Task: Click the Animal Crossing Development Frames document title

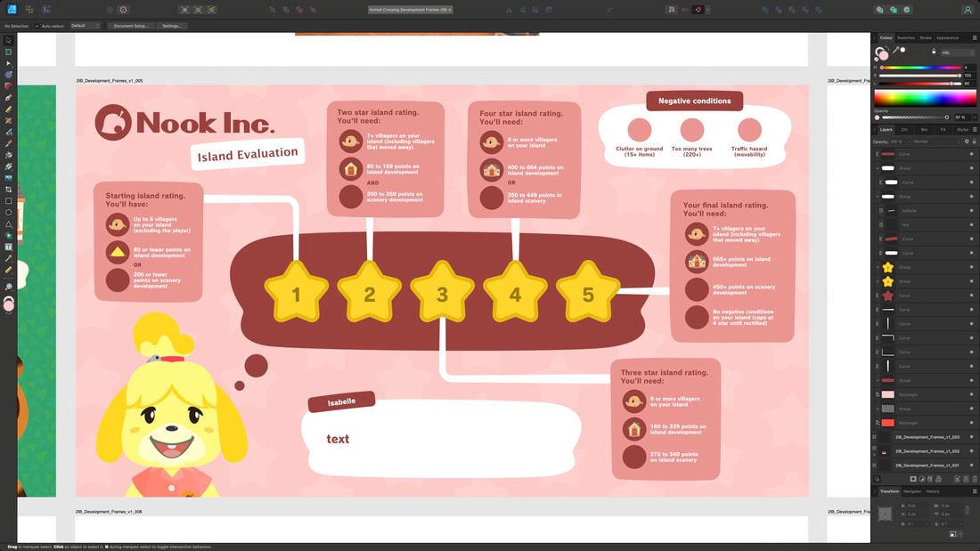Action: click(410, 10)
